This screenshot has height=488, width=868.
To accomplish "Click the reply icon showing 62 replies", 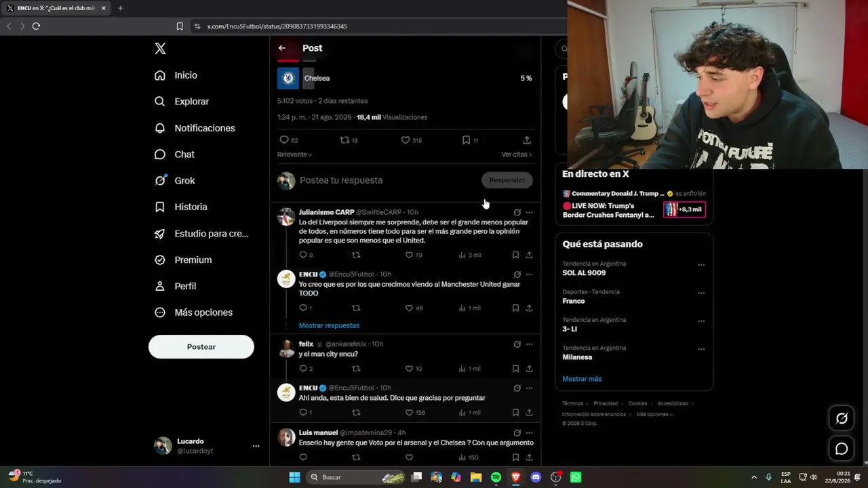I will click(284, 140).
